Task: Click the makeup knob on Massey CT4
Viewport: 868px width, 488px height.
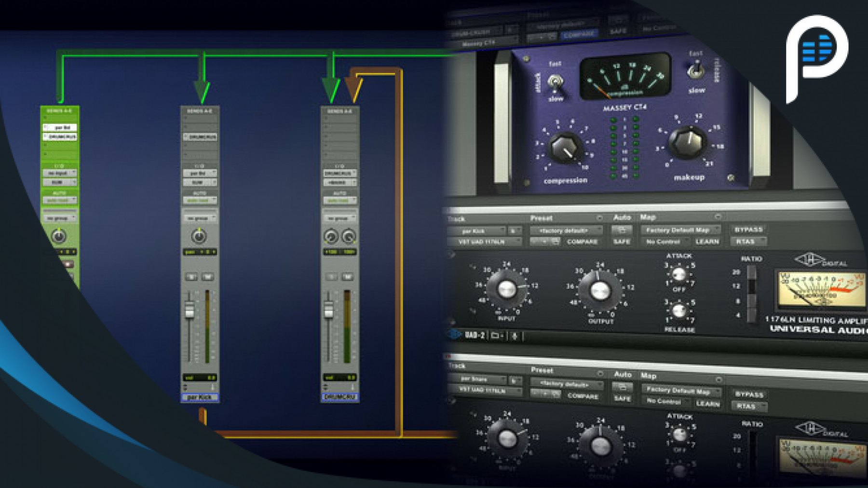Action: pyautogui.click(x=688, y=143)
